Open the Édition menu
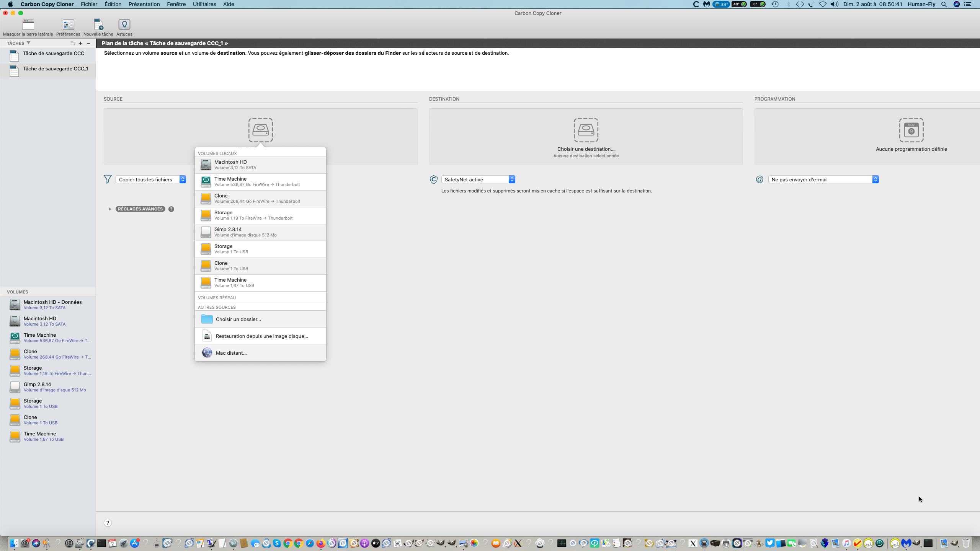980x551 pixels. (x=113, y=4)
